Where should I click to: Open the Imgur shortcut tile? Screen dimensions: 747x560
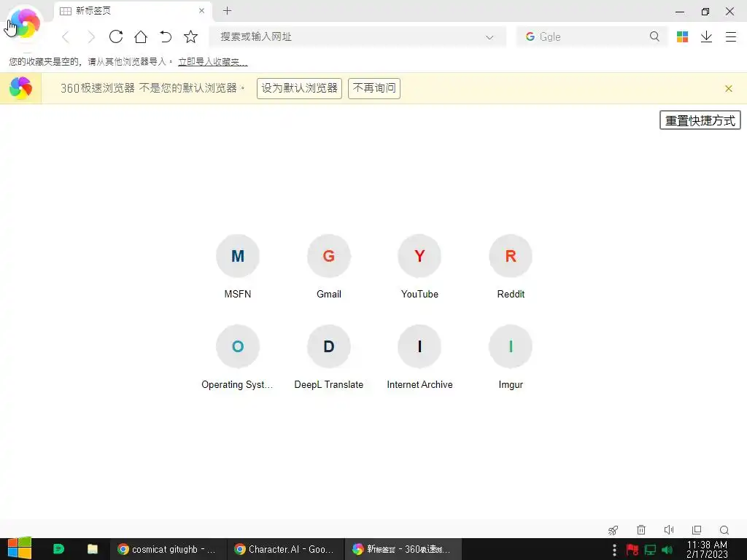511,357
